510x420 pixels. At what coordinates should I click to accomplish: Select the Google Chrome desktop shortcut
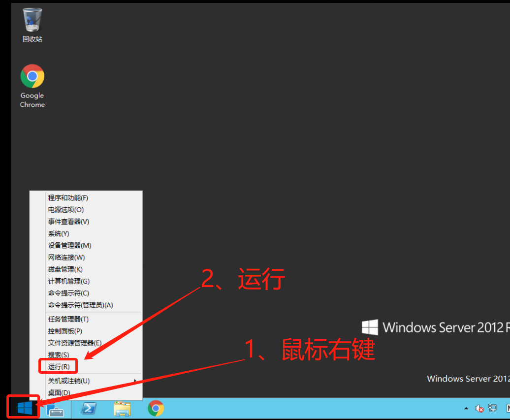tap(32, 86)
